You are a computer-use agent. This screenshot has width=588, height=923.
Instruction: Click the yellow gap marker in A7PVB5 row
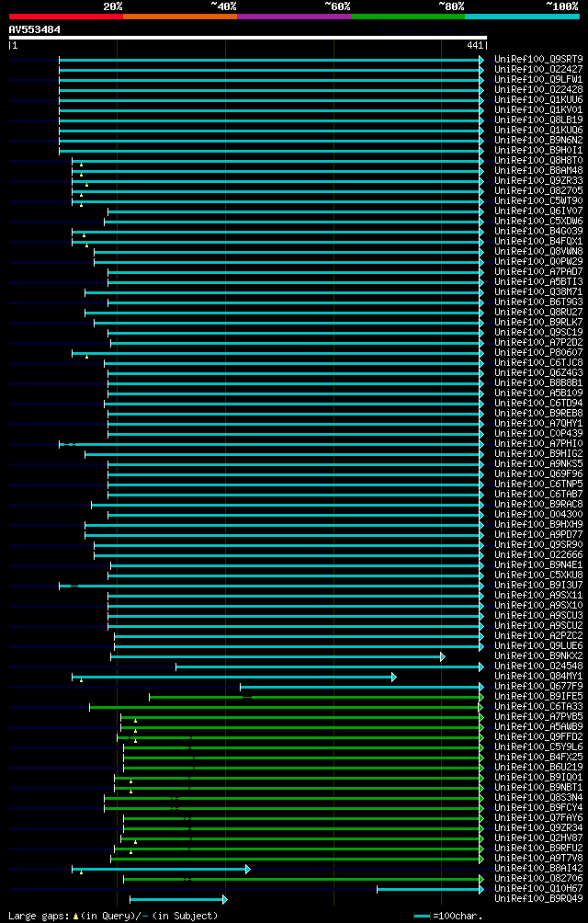135,721
